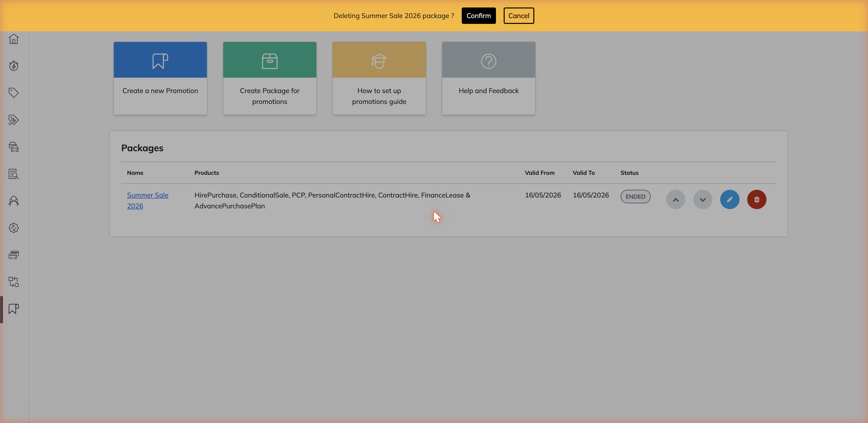
Task: Click the Valid From date 16/05/2026
Action: (x=543, y=195)
